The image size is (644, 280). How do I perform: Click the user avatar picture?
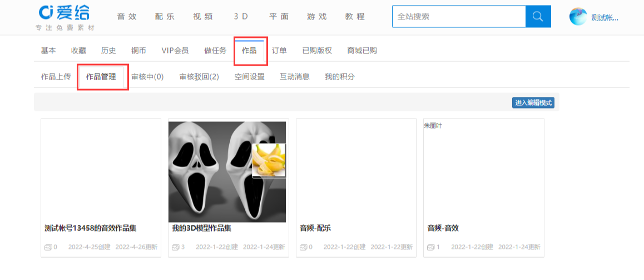(578, 17)
